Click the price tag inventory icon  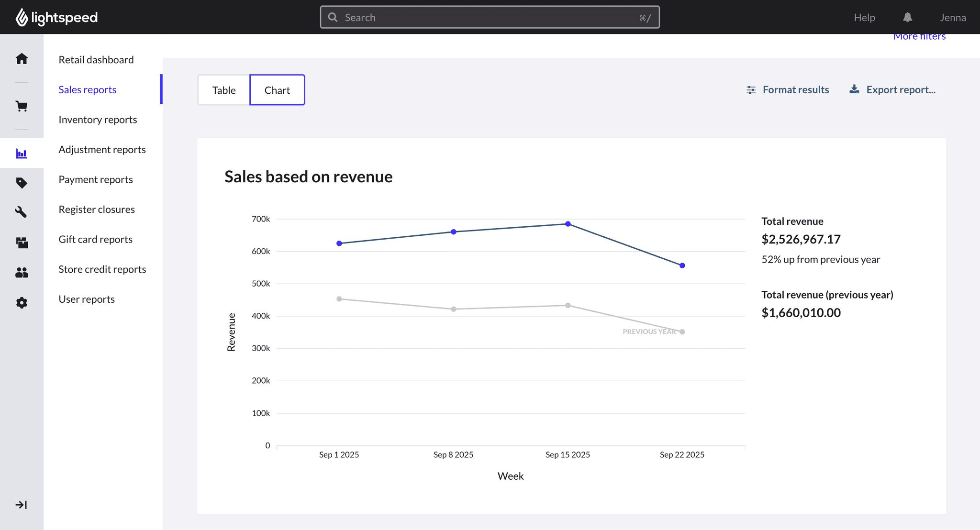22,183
